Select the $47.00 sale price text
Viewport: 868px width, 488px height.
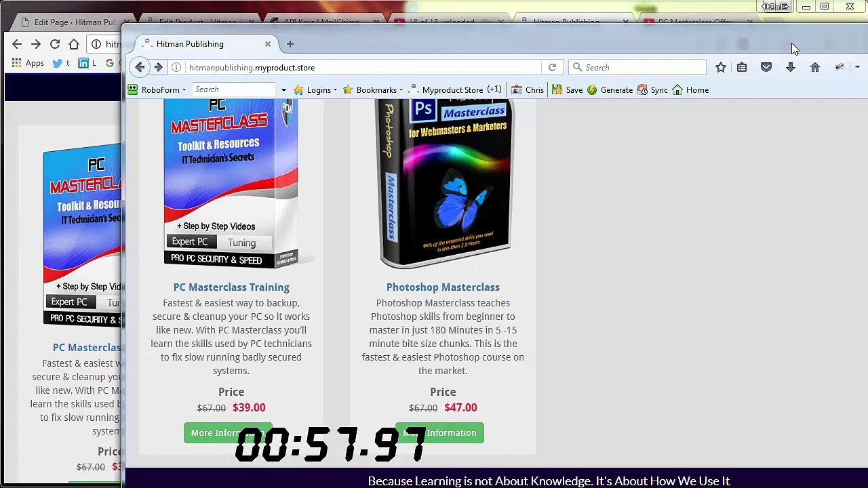pyautogui.click(x=460, y=407)
